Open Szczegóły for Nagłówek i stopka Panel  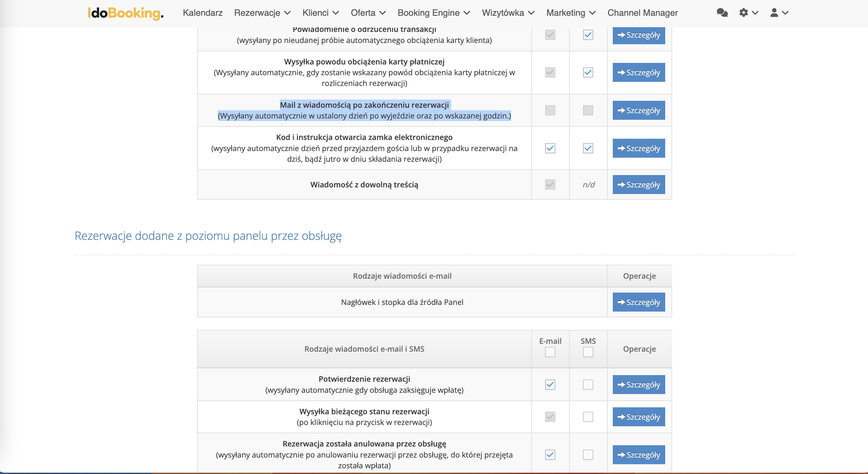point(639,302)
